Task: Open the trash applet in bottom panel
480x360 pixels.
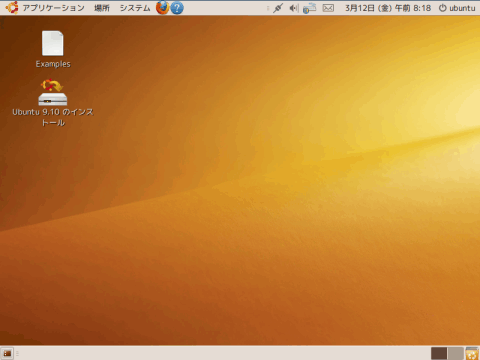Action: (x=472, y=353)
